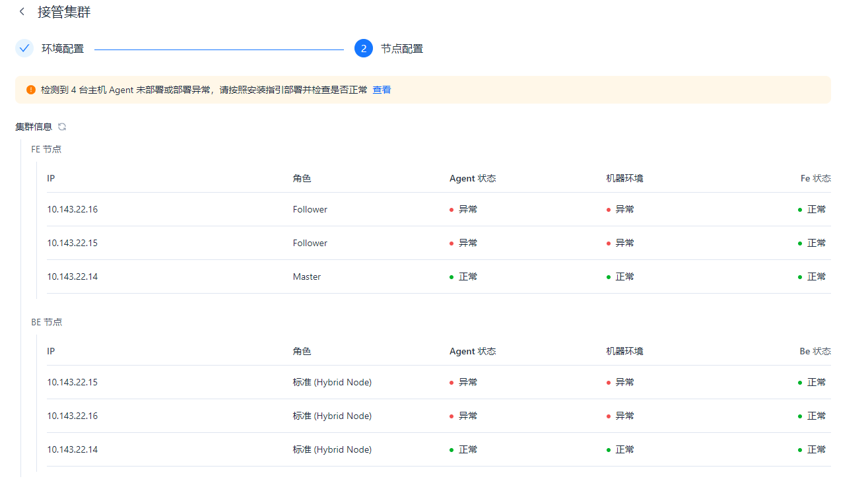
Task: Click Hybrid Node role for BE 10.143.22.16
Action: coord(332,416)
